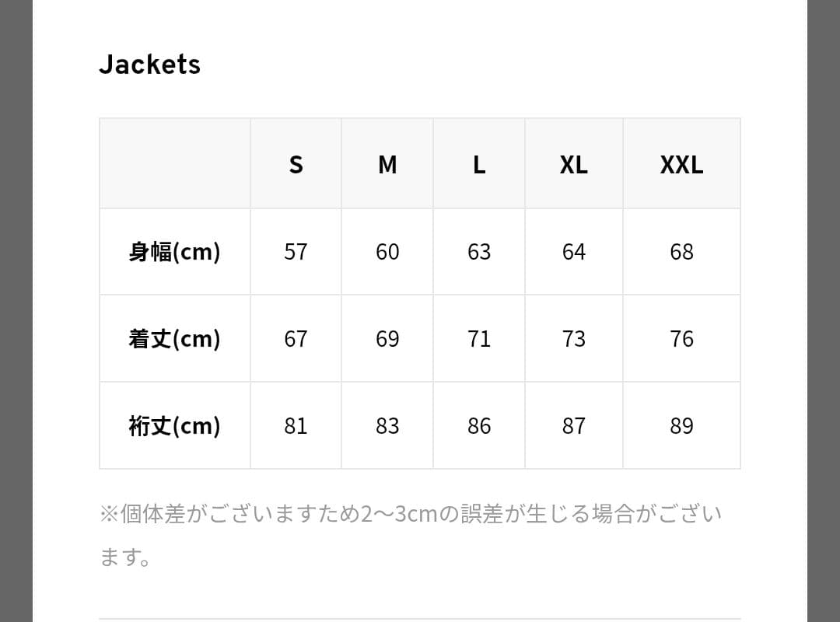
Task: Click the 身幅 value 57 for size S
Action: tap(296, 252)
